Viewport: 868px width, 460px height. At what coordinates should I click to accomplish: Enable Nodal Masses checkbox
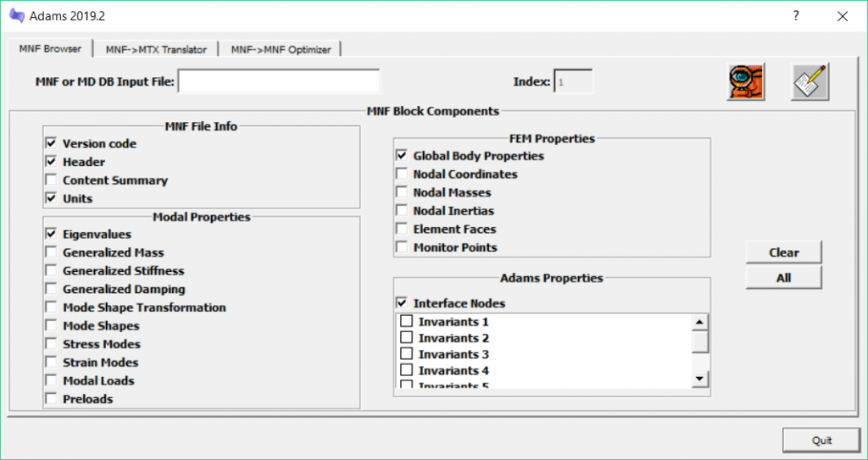[401, 192]
